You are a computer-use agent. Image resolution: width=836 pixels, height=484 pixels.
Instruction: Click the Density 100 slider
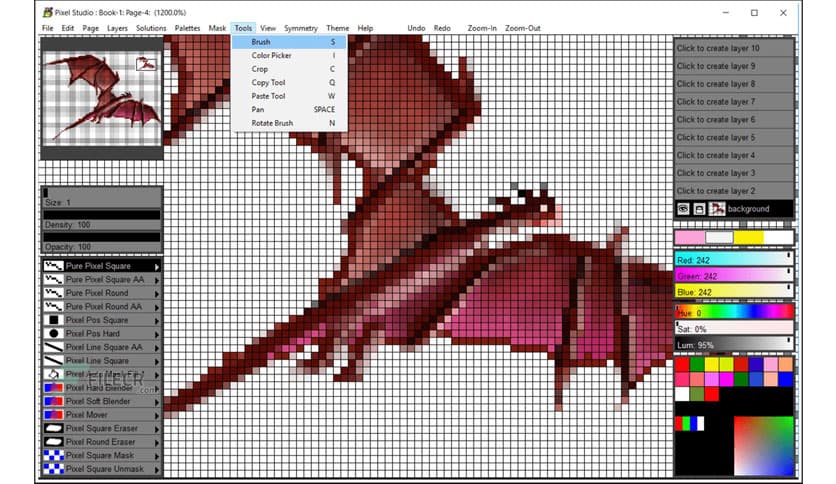point(101,220)
